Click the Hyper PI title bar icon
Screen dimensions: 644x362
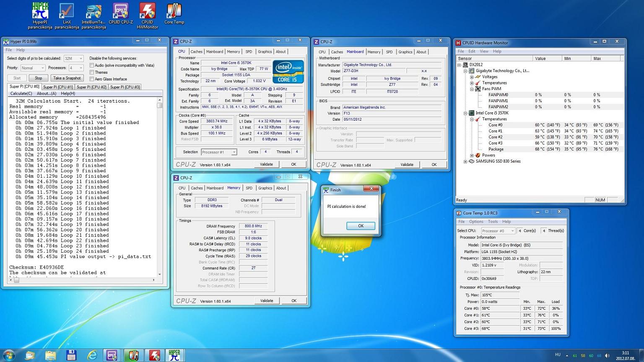[x=6, y=41]
